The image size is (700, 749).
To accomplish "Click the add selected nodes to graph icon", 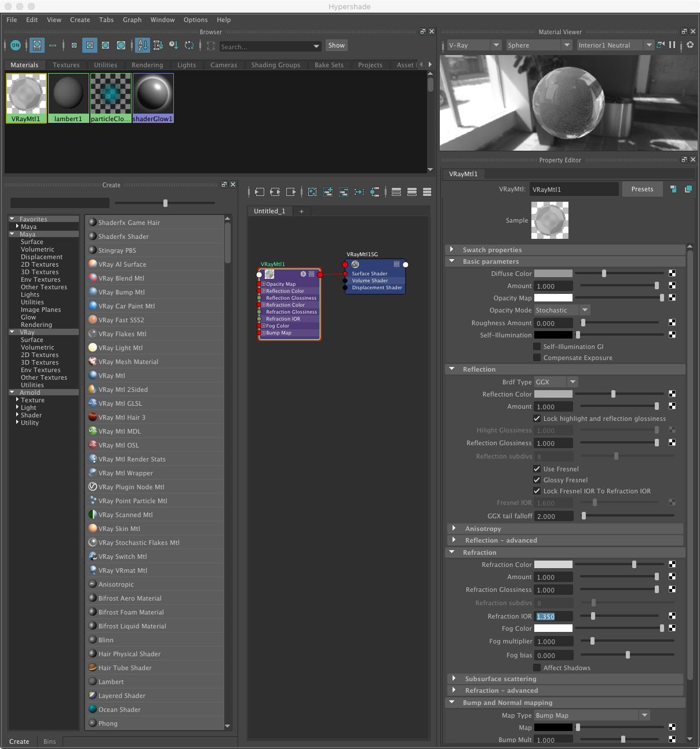I will click(328, 192).
